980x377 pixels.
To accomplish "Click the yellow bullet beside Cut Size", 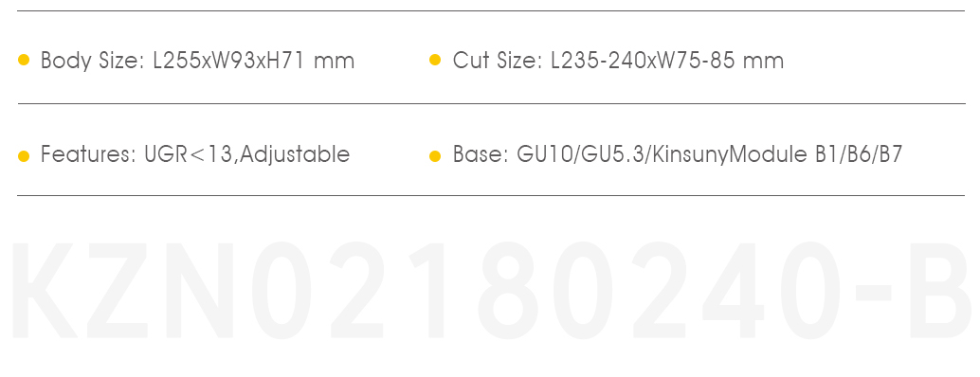I will point(435,61).
